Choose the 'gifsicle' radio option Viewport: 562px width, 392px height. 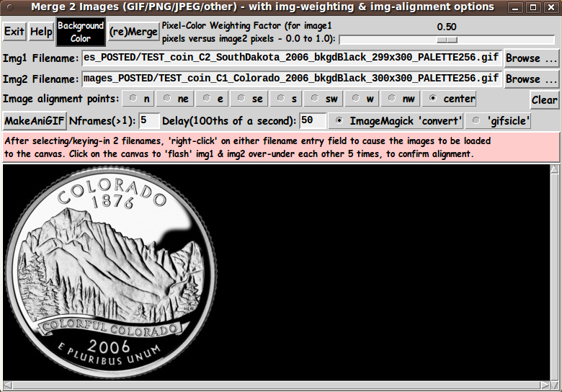tap(498, 121)
